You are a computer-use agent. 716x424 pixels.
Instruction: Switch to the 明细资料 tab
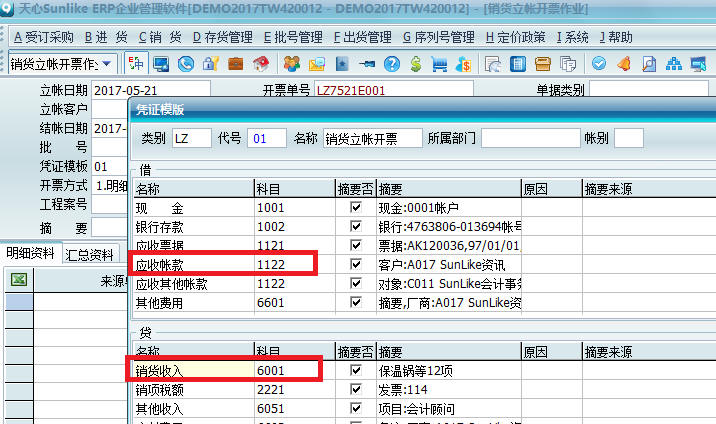[31, 253]
